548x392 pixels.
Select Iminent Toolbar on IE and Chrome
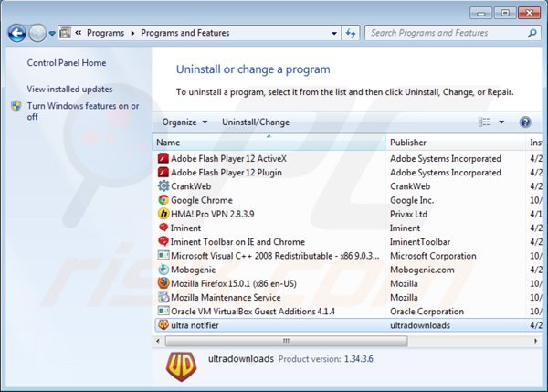tap(237, 241)
